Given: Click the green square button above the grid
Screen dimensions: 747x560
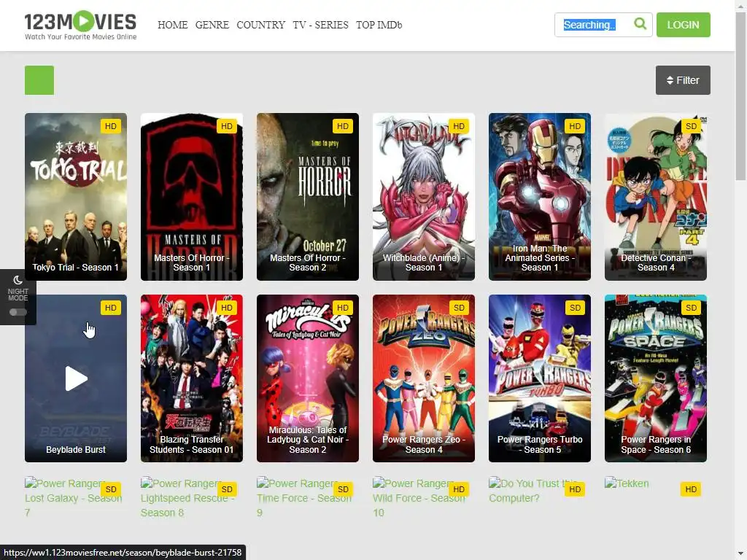Looking at the screenshot, I should (39, 80).
